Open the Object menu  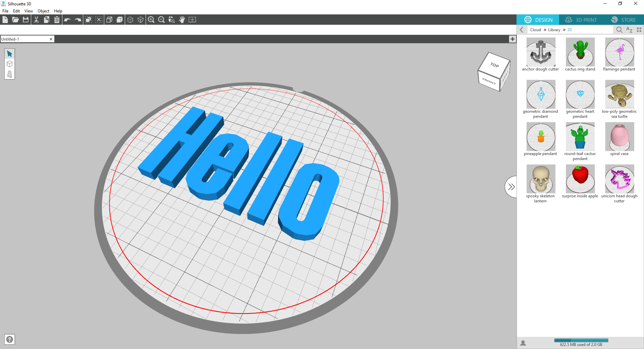[x=43, y=11]
